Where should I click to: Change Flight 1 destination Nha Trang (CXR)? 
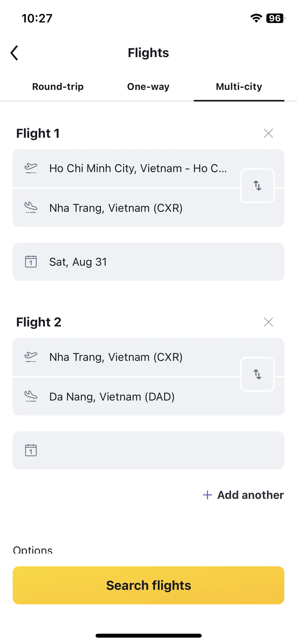coord(127,208)
